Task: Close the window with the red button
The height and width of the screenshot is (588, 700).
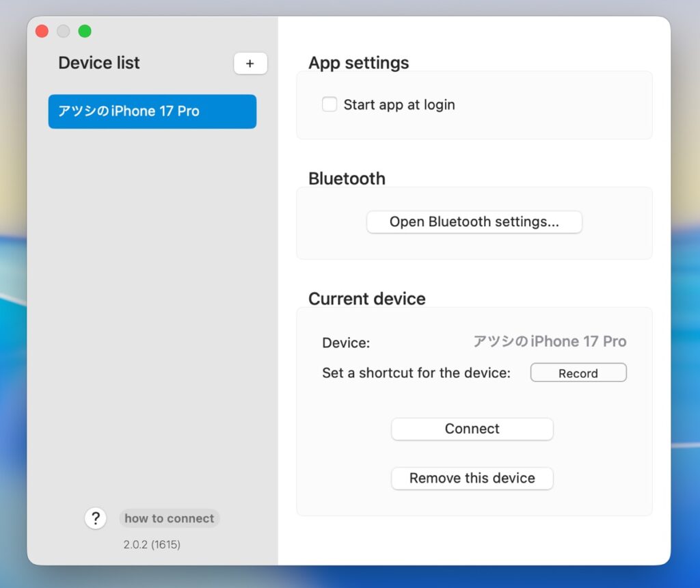Action: coord(42,31)
